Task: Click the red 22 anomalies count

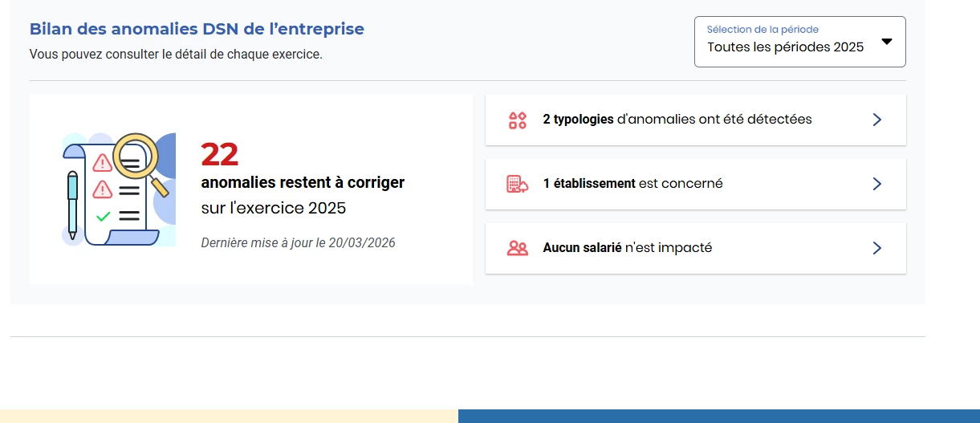Action: (x=220, y=155)
